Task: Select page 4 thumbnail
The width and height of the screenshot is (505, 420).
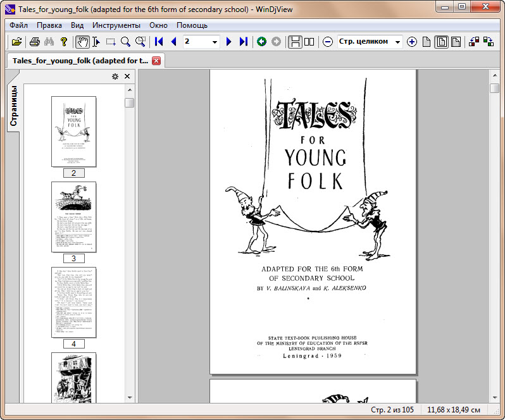Action: (74, 302)
